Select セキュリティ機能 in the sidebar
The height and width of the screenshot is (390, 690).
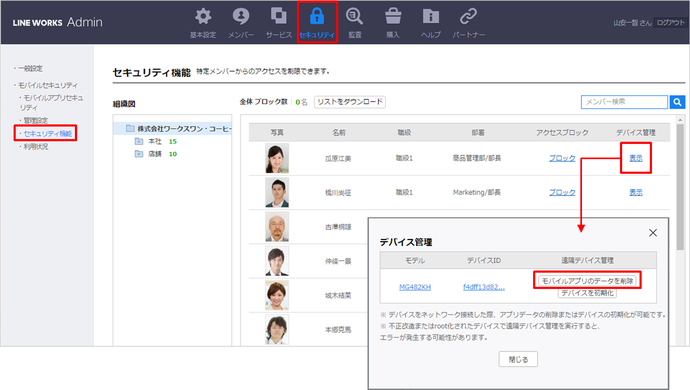(48, 133)
